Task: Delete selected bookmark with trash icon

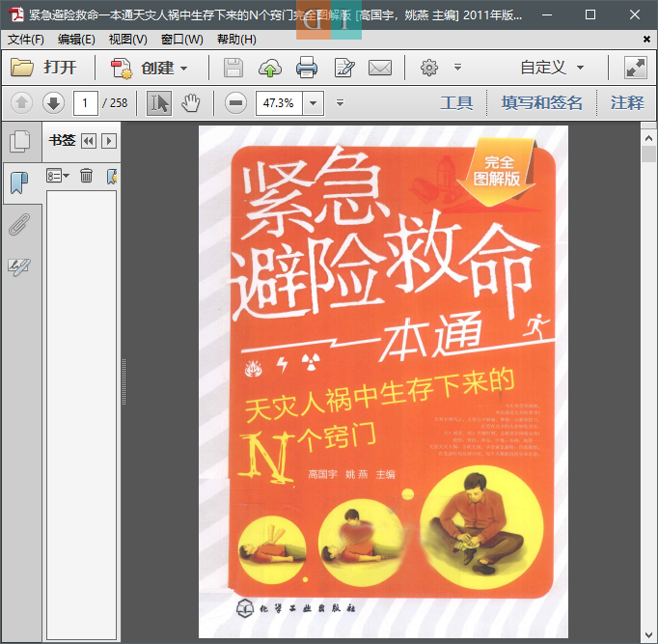Action: tap(86, 176)
